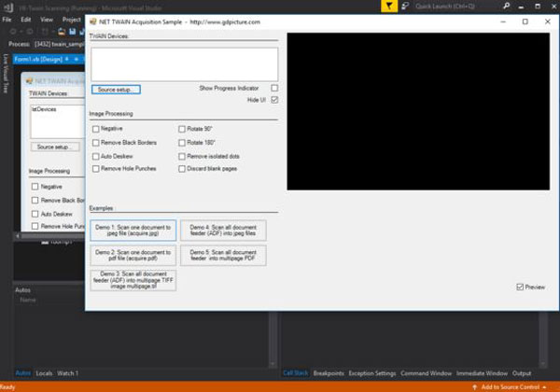This screenshot has height=392, width=560.
Task: Open the Edit menu
Action: click(25, 19)
